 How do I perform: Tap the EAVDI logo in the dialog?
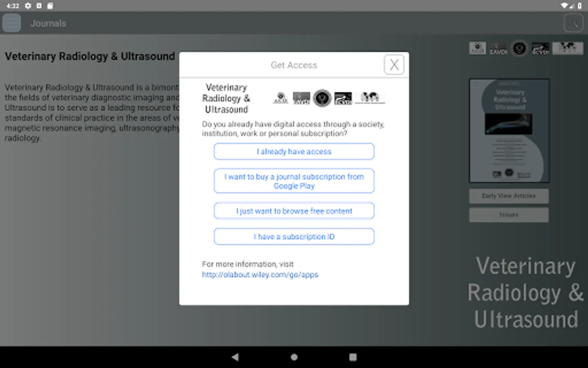[x=301, y=98]
